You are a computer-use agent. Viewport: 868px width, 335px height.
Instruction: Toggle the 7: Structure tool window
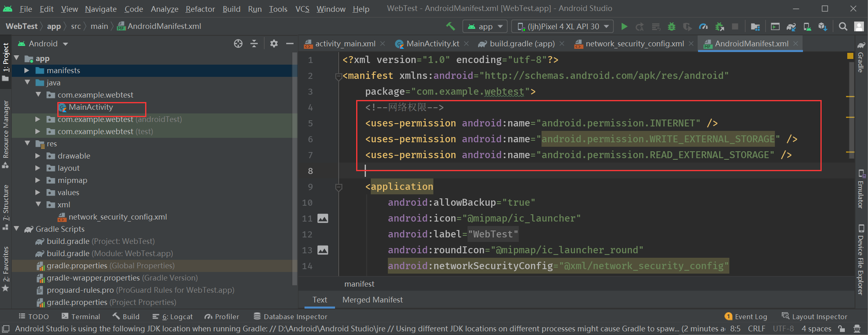(6, 207)
